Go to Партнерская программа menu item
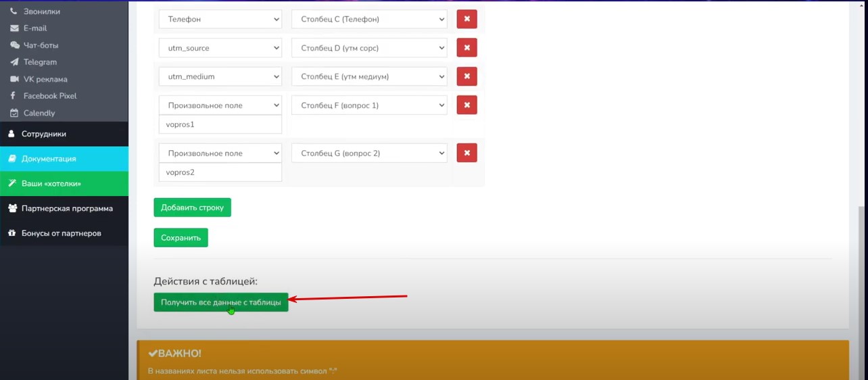868x380 pixels. pyautogui.click(x=67, y=208)
